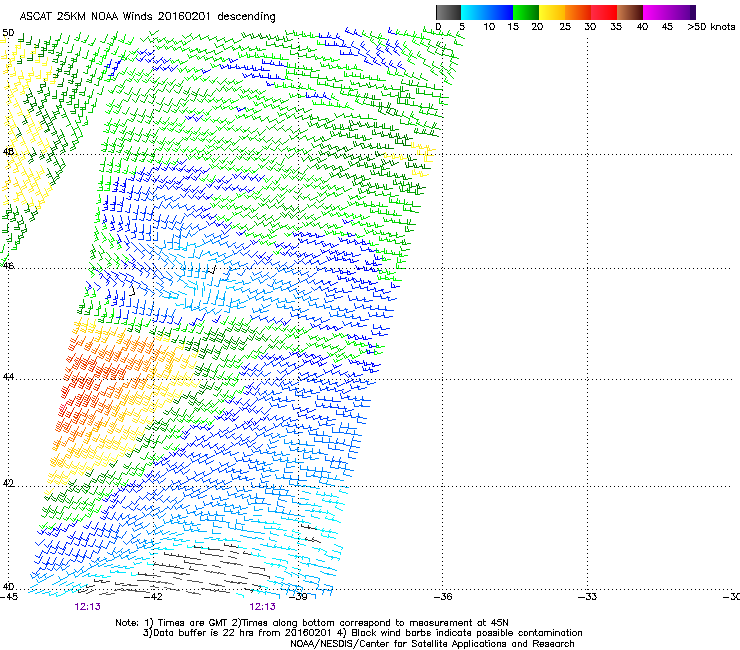Image resolution: width=740 pixels, height=650 pixels.
Task: Click the latitude label '44'
Action: tap(8, 377)
